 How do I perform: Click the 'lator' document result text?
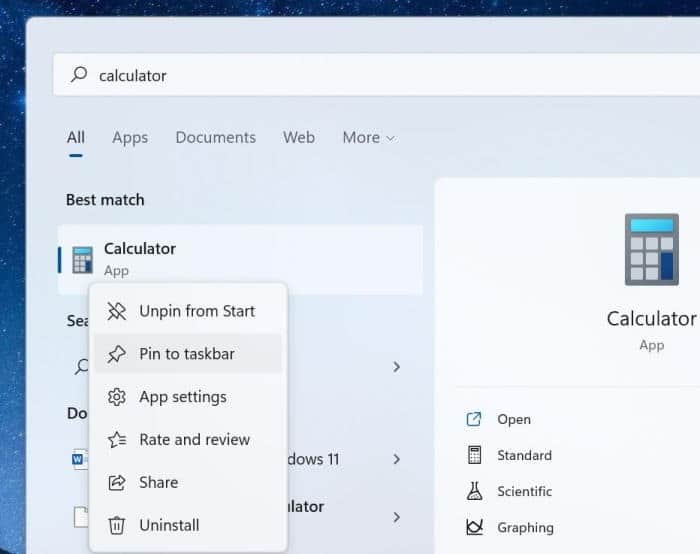[306, 506]
